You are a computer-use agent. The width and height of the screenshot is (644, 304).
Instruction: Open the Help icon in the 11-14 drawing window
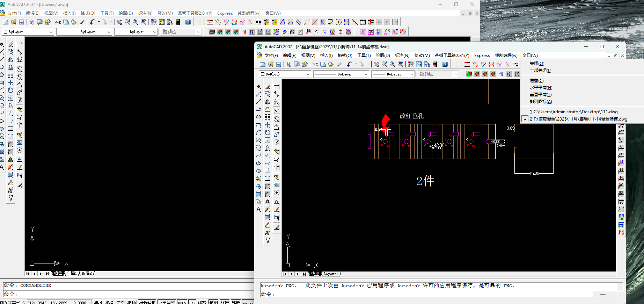tap(445, 64)
